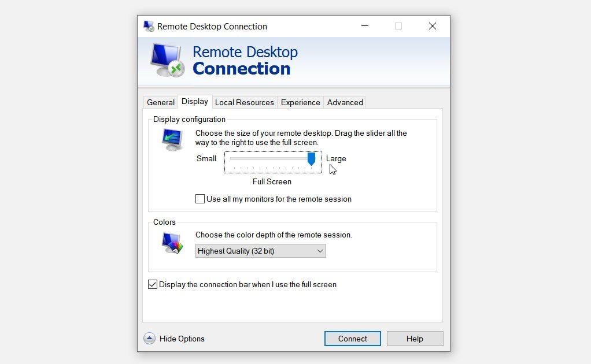
Task: Click the Colors section monitor icon
Action: pyautogui.click(x=172, y=243)
